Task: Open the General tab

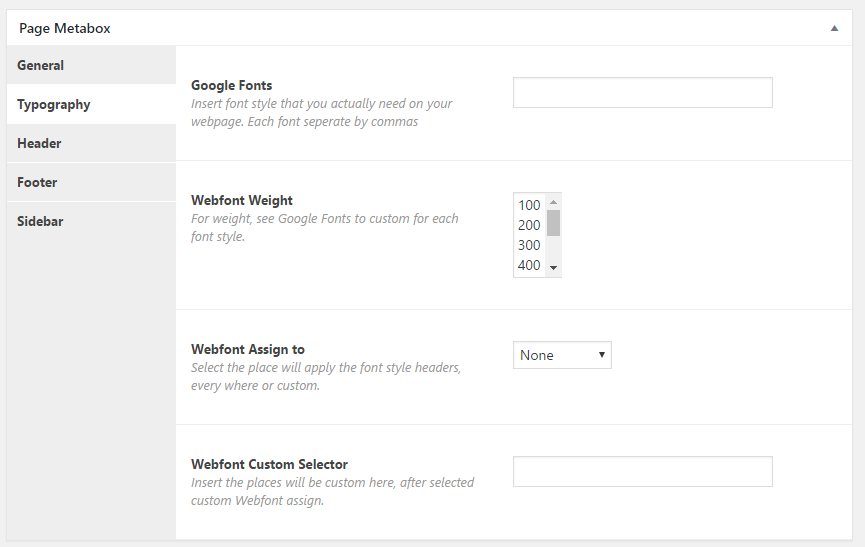Action: point(91,65)
